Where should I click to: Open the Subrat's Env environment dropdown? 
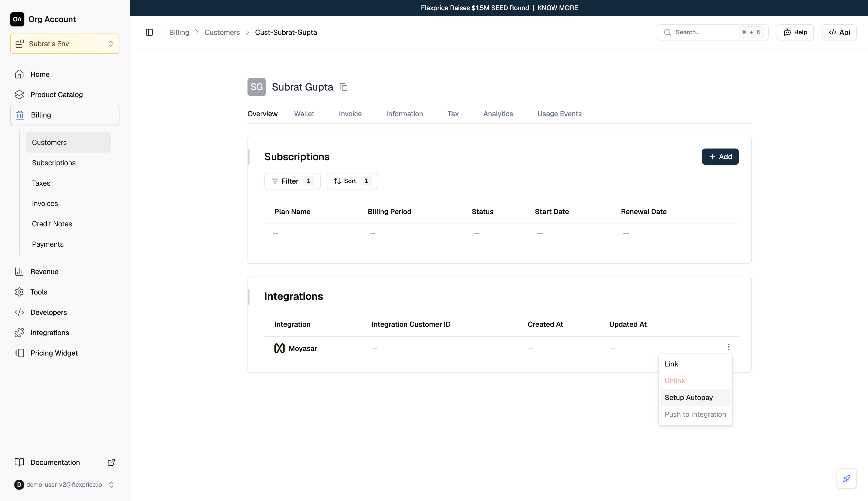(65, 44)
